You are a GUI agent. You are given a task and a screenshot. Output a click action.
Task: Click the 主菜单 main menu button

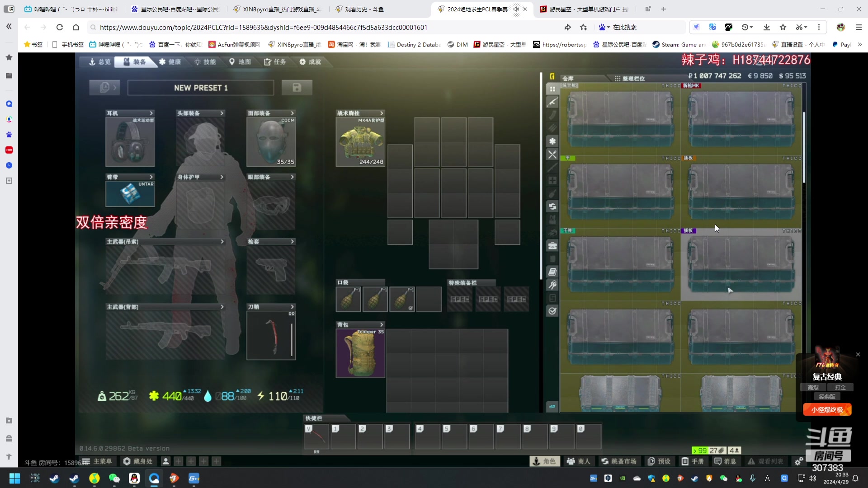[99, 461]
